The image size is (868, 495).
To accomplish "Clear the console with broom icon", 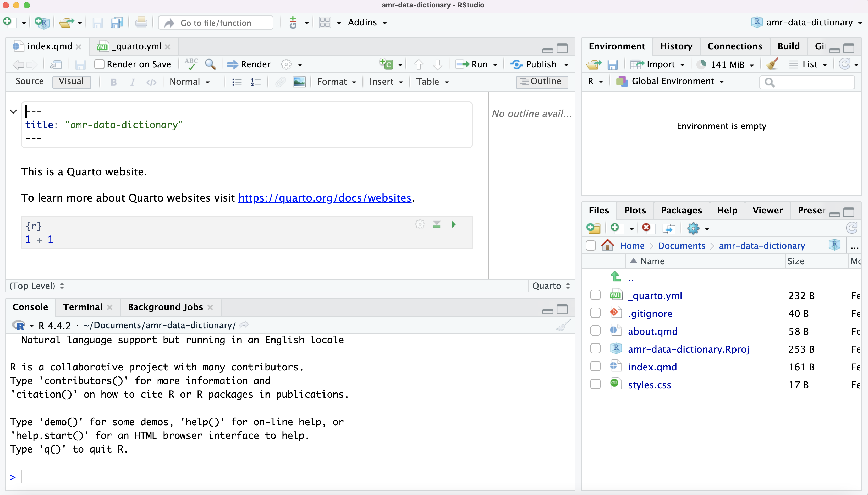I will [x=563, y=325].
